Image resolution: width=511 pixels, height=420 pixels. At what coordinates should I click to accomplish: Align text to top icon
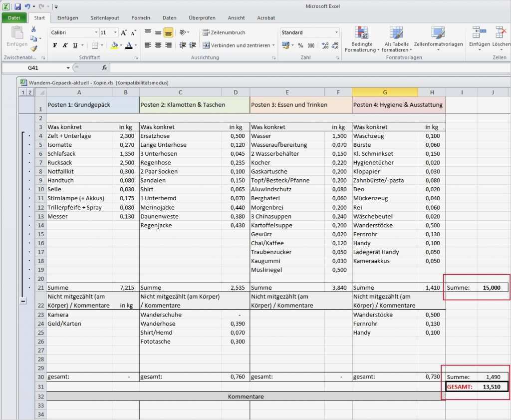(x=148, y=32)
